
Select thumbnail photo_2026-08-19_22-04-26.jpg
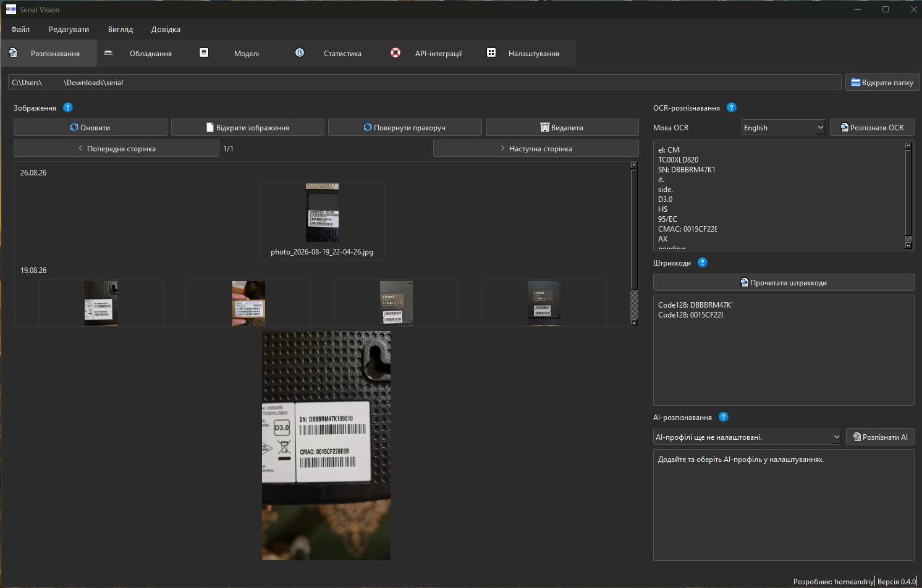click(322, 220)
